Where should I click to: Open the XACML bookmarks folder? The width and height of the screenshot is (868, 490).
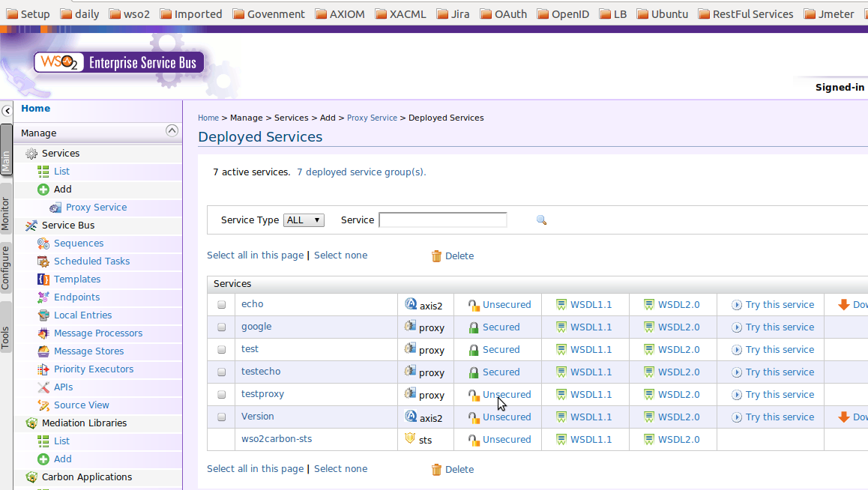(400, 13)
